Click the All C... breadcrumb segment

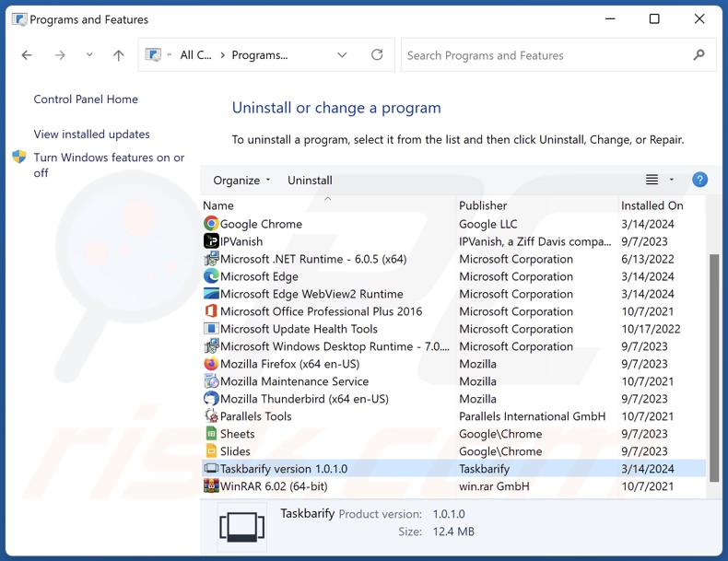tap(195, 55)
